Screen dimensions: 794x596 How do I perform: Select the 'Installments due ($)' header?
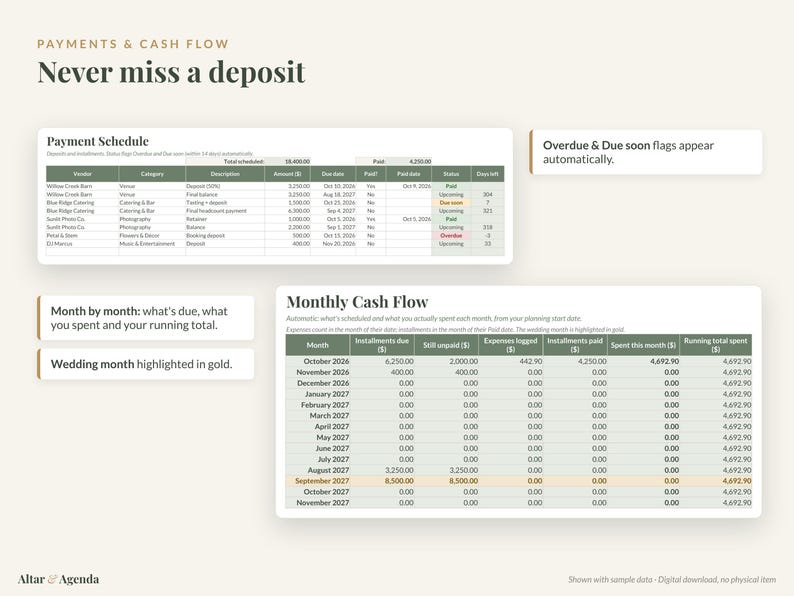(382, 345)
